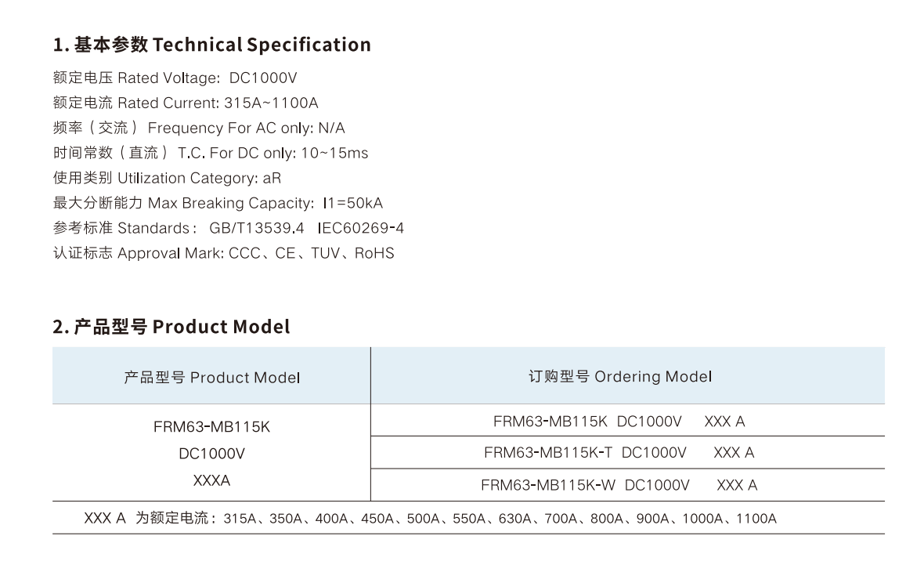Click the Approval Mark certification line

(224, 253)
